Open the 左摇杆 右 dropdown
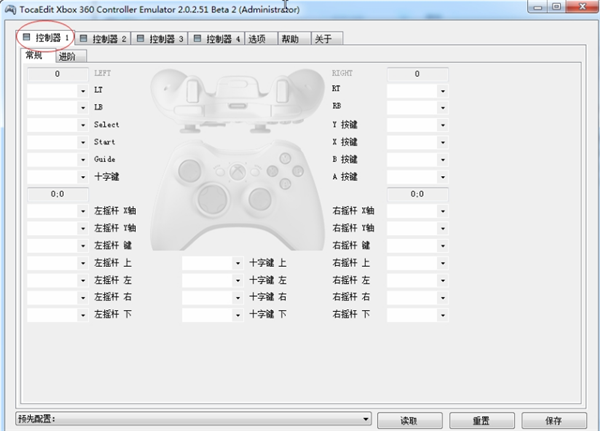 58,297
